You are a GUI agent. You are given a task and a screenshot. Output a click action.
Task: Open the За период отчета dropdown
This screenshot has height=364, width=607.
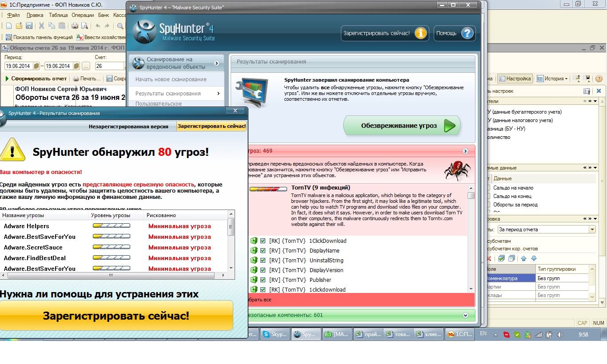tap(592, 229)
